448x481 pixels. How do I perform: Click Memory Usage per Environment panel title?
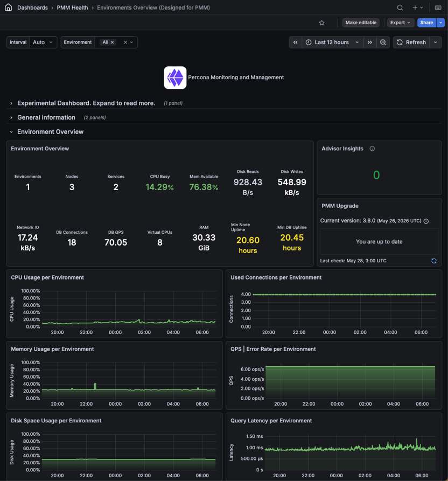click(x=52, y=349)
